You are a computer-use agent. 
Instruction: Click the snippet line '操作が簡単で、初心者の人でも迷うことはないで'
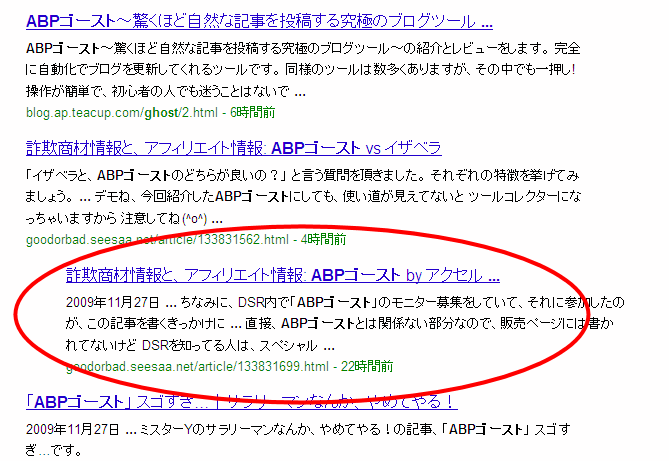click(166, 91)
